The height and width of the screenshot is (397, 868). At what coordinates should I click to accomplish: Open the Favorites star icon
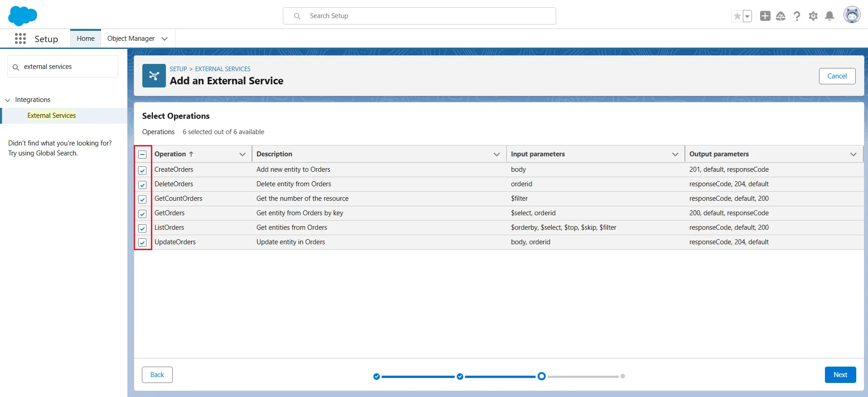pyautogui.click(x=737, y=16)
